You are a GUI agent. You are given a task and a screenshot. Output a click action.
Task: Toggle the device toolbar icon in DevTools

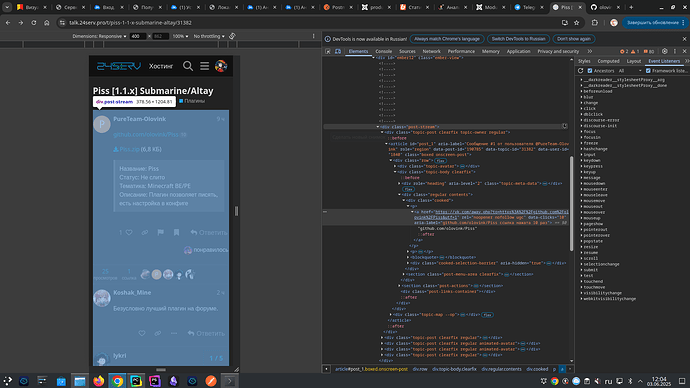tap(338, 51)
